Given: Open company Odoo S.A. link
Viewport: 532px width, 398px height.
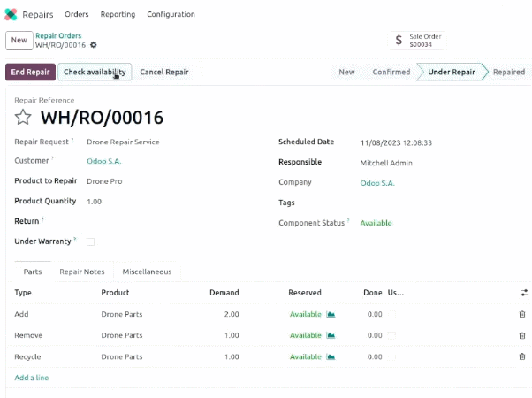Looking at the screenshot, I should (377, 183).
